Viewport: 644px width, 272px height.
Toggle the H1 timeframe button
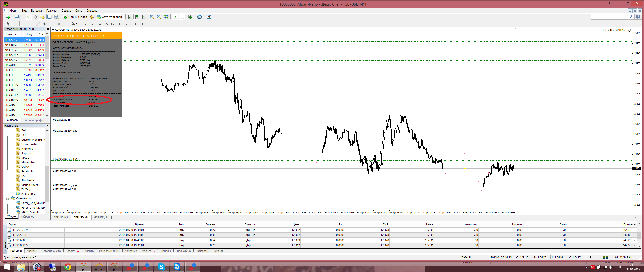113,24
